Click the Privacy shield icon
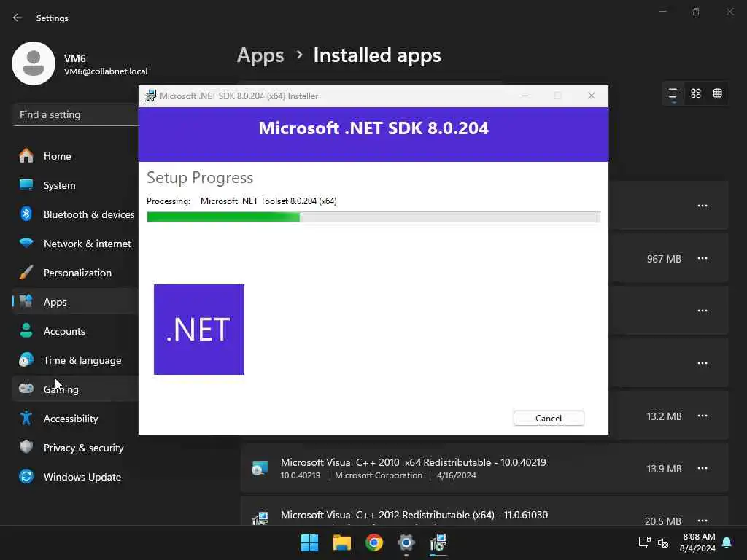747x560 pixels. point(26,447)
